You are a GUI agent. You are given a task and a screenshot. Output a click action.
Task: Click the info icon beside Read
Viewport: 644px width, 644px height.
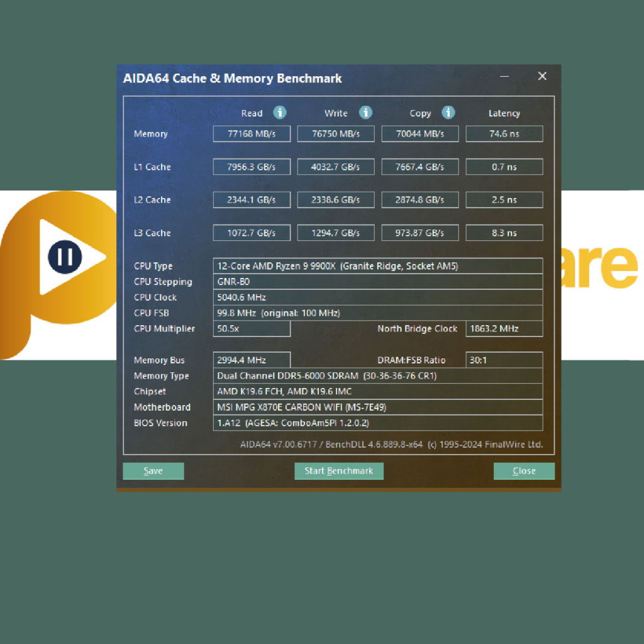pyautogui.click(x=280, y=113)
